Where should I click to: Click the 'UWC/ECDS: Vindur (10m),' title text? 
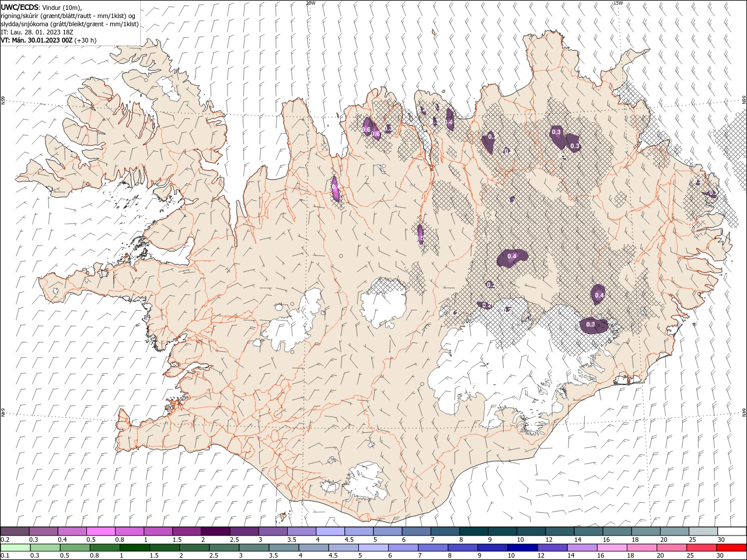click(x=41, y=7)
